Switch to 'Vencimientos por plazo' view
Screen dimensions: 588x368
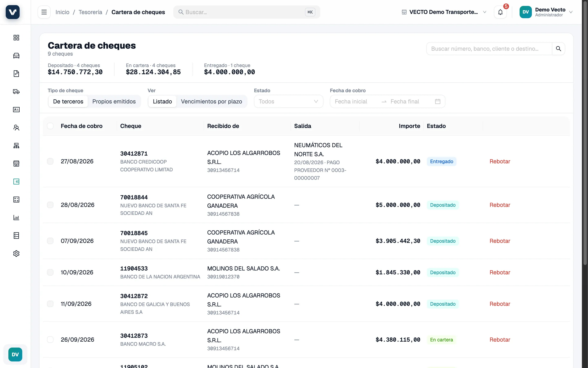tap(211, 101)
